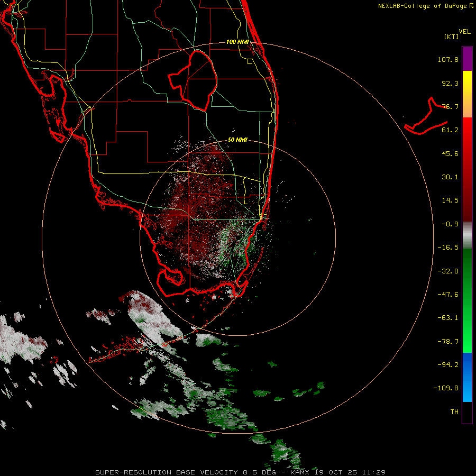Image resolution: width=476 pixels, height=476 pixels.
Task: Click the 0.5 DEG elevation angle in the caption
Action: pyautogui.click(x=259, y=472)
